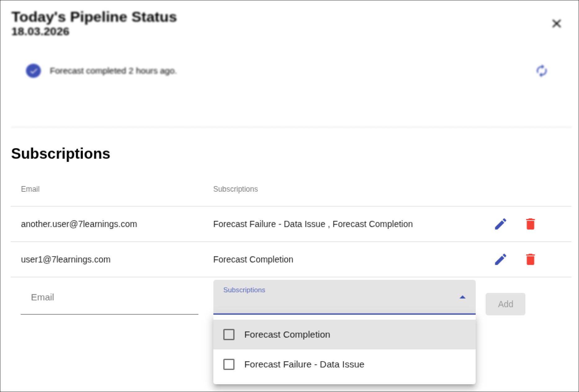Image resolution: width=579 pixels, height=392 pixels.
Task: Click user1's 'Forecast Completion' subscription cell
Action: coord(253,259)
